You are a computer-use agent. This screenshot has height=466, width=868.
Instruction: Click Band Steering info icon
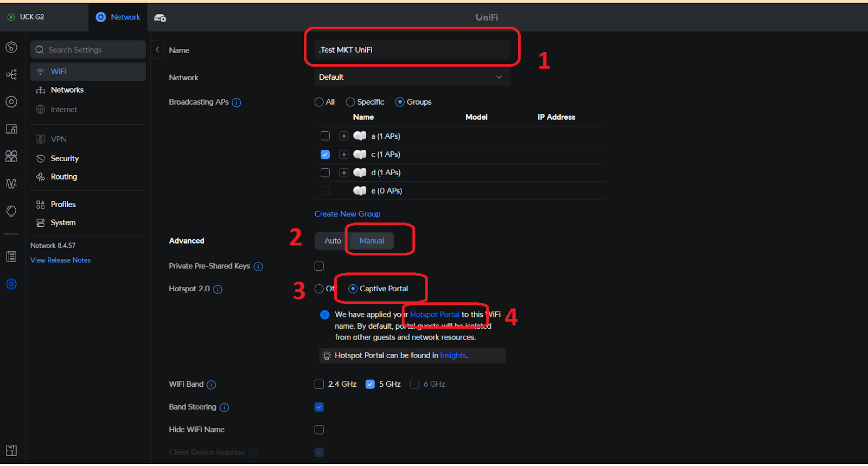click(x=224, y=407)
